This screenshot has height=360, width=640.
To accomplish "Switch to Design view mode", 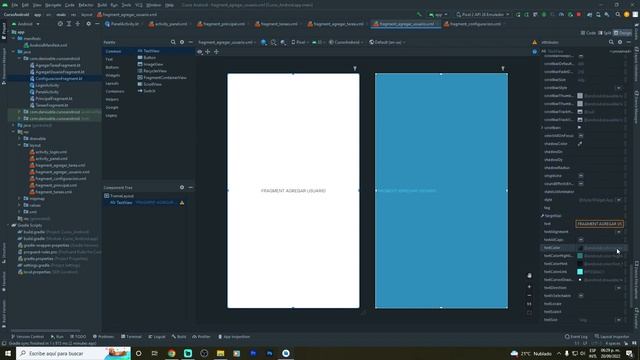I will click(622, 33).
